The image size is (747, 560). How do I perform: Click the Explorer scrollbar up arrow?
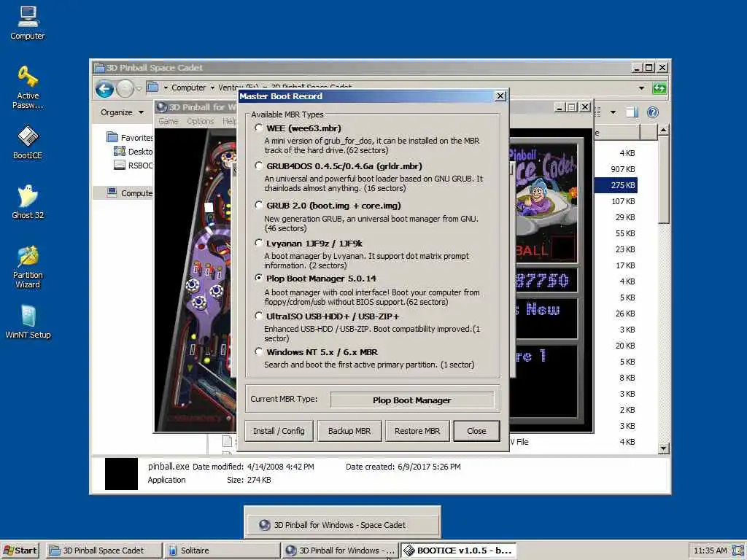(663, 130)
